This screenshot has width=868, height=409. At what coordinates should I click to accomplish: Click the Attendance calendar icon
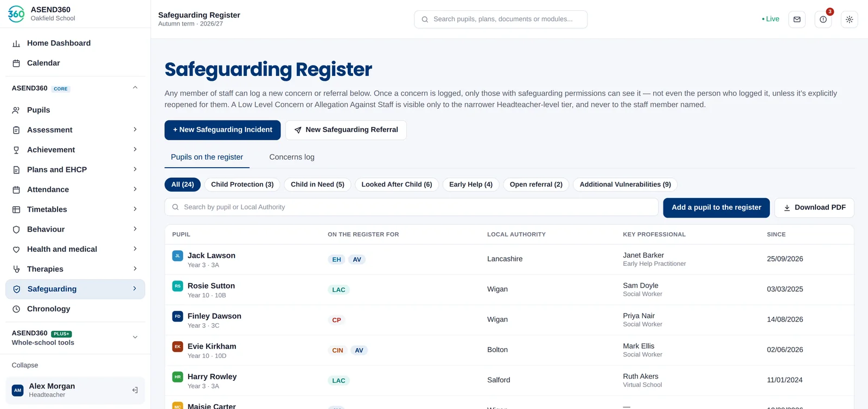pyautogui.click(x=16, y=190)
